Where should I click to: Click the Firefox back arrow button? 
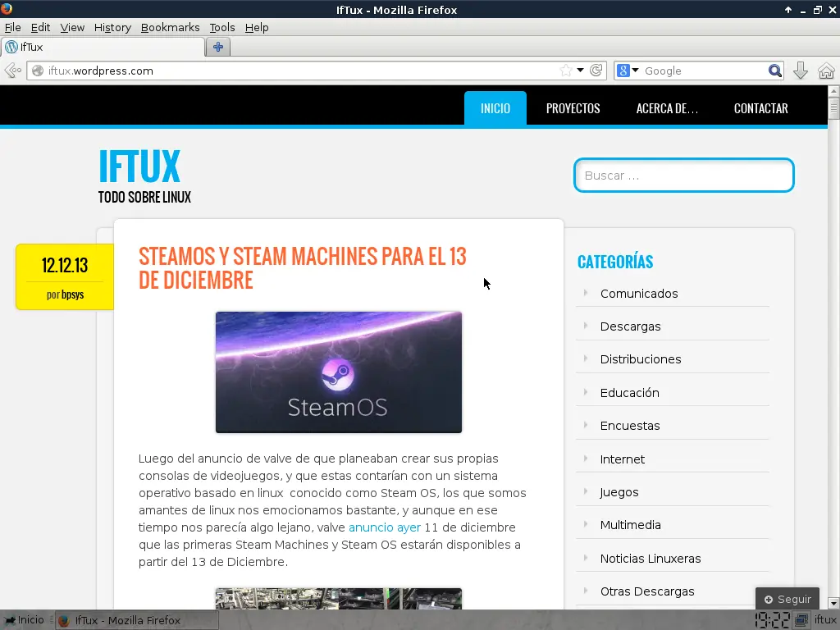click(11, 71)
